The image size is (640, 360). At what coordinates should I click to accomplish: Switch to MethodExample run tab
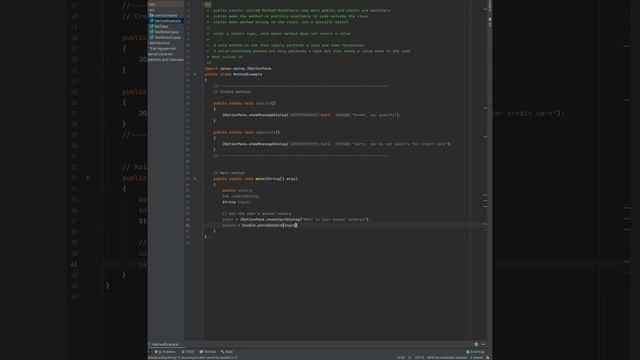(x=165, y=344)
